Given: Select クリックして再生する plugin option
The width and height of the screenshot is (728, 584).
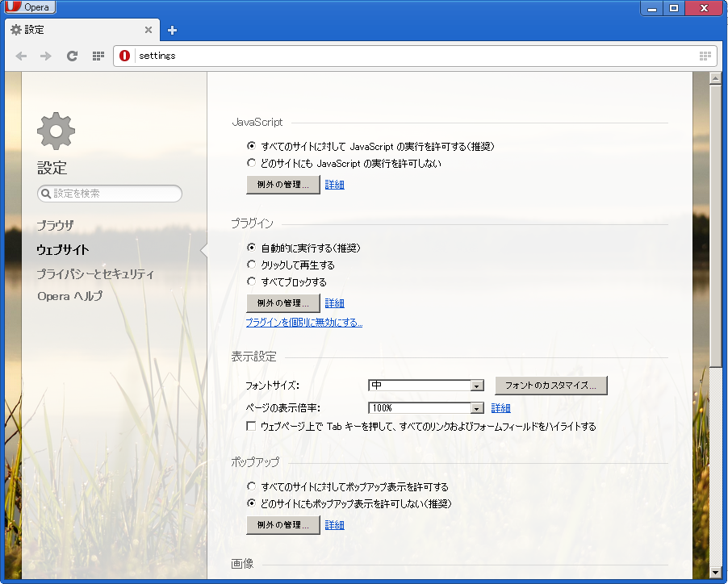Looking at the screenshot, I should coord(251,265).
